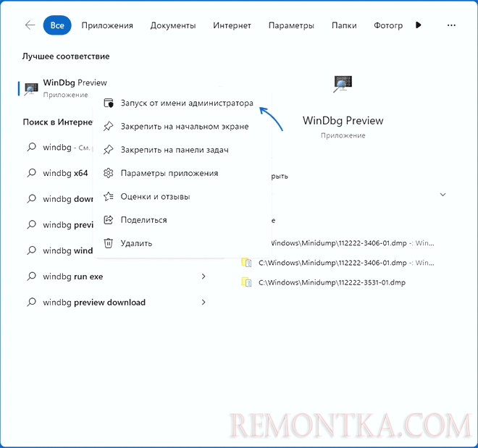Click the trash icon beside Удалить
This screenshot has width=478, height=448.
109,243
